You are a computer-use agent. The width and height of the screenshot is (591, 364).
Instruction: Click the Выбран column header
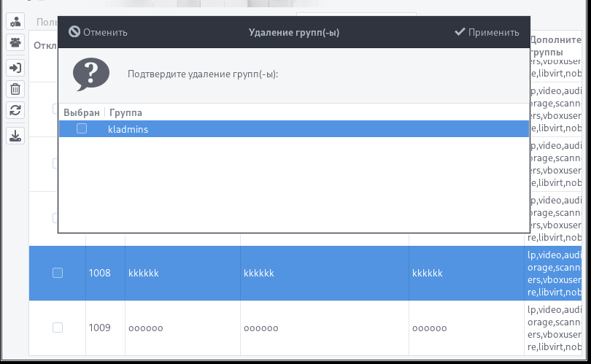pos(81,113)
